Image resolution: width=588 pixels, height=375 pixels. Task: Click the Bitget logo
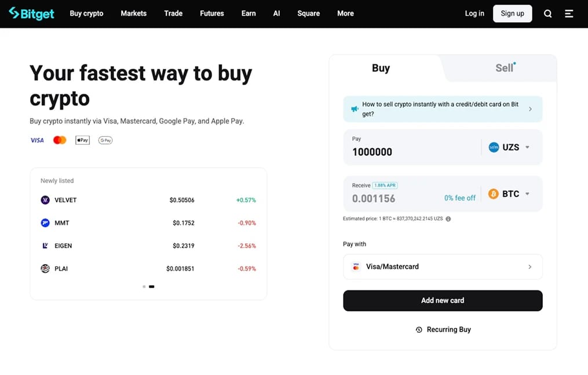31,13
